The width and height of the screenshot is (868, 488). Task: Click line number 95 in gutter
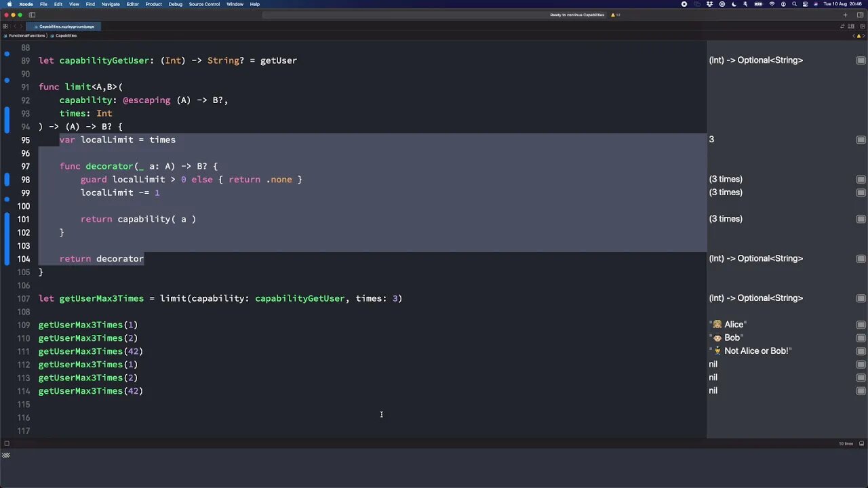click(x=25, y=140)
